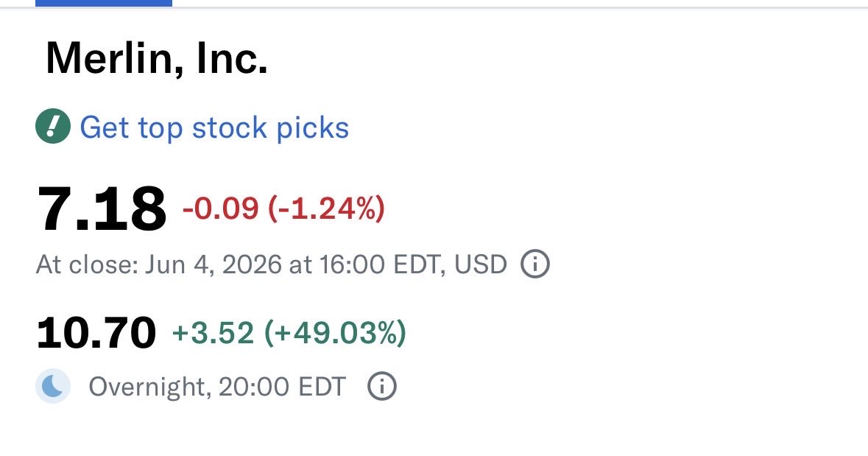The image size is (868, 456).
Task: Click the Overnight session label
Action: point(150,386)
